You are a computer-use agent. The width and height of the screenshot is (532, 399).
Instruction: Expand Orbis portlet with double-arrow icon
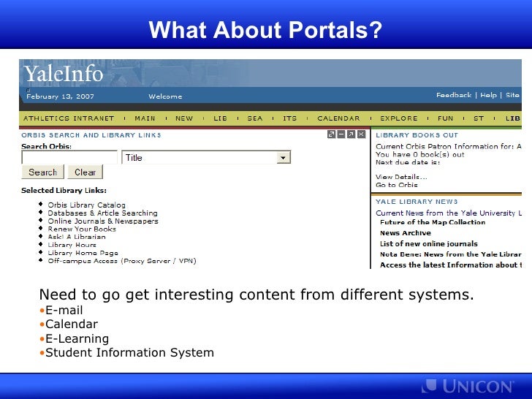(x=331, y=134)
